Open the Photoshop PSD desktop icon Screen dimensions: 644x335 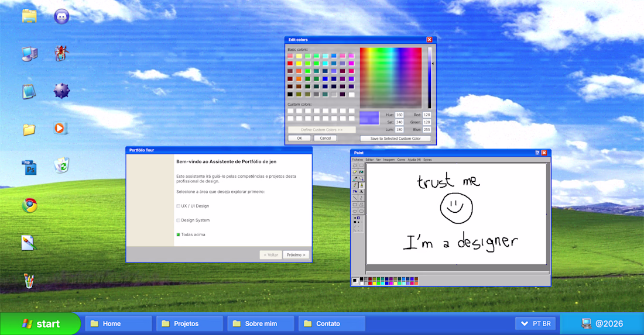[x=29, y=167]
